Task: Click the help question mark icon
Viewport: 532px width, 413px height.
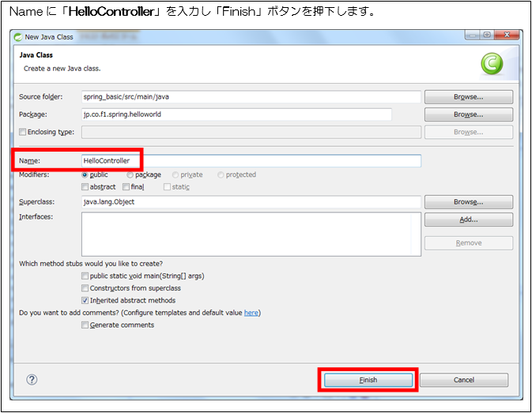Action: pyautogui.click(x=32, y=380)
